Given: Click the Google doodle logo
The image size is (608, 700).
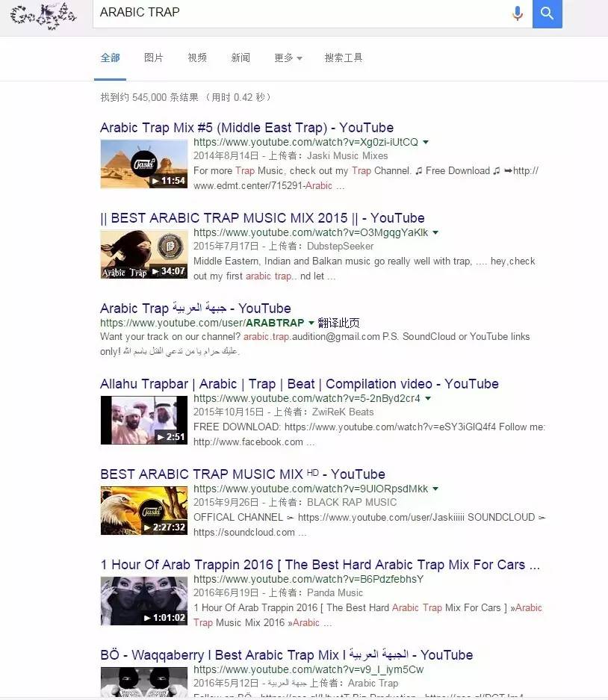Looking at the screenshot, I should pos(44,13).
